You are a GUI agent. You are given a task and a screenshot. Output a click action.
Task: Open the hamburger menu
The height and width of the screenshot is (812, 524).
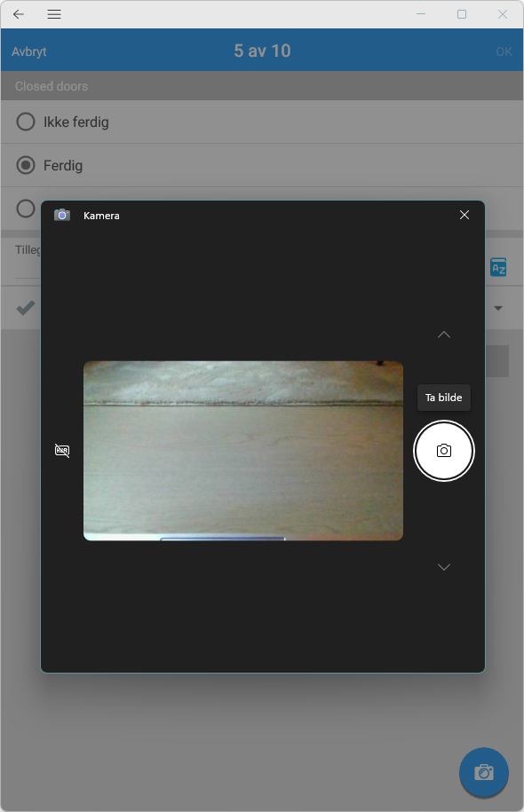point(54,14)
